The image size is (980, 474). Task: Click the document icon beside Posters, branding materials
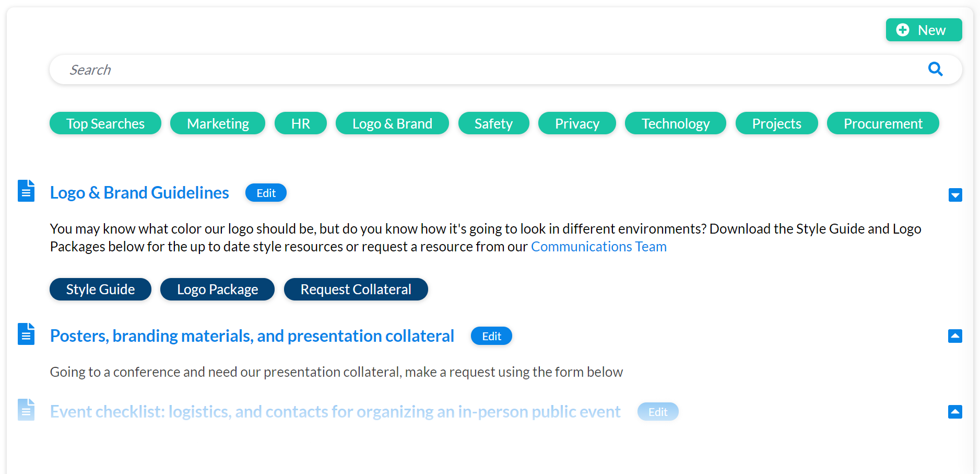coord(26,334)
